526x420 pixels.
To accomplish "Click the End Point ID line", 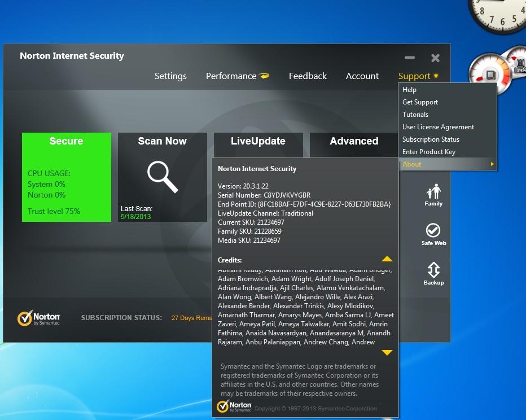I will [x=304, y=204].
